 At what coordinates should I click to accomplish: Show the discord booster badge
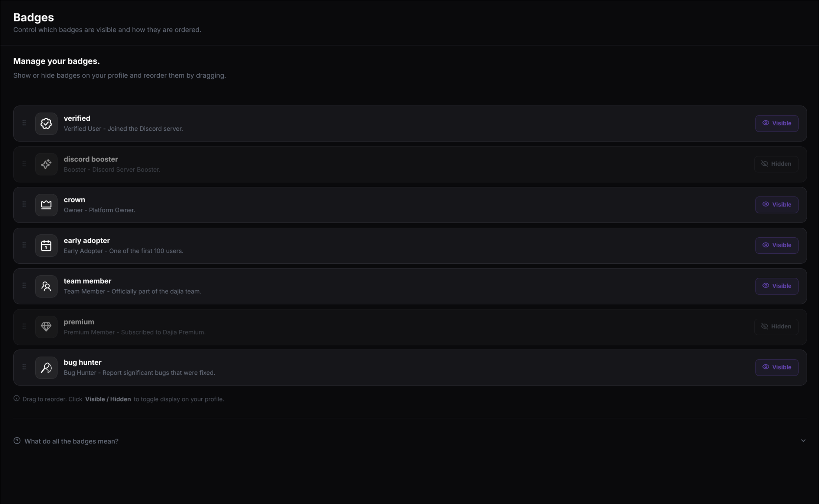click(x=776, y=164)
